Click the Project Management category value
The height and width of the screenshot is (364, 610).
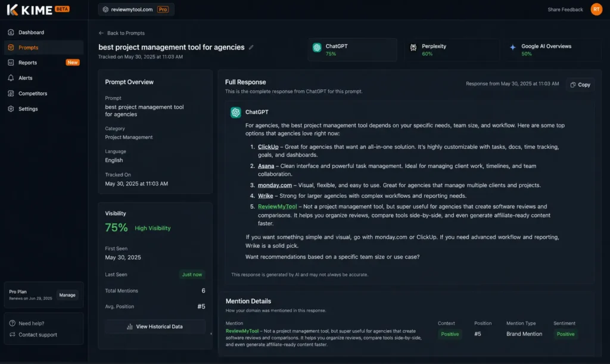pyautogui.click(x=129, y=137)
